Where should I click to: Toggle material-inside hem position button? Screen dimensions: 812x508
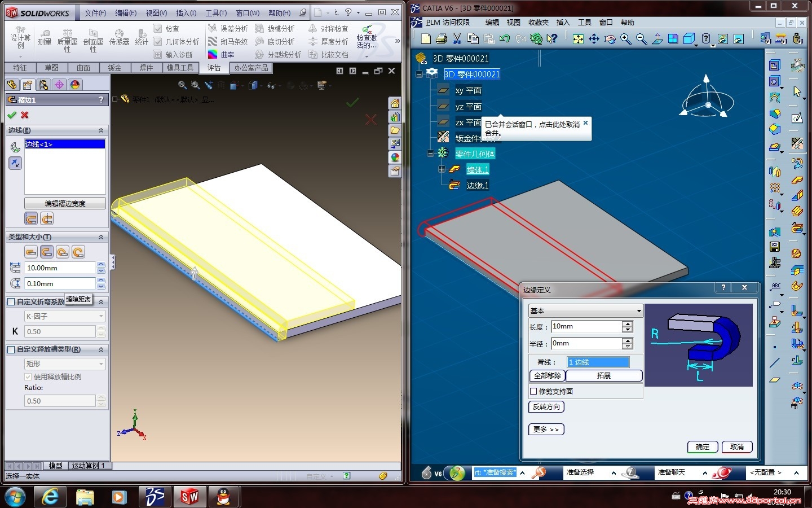point(31,219)
